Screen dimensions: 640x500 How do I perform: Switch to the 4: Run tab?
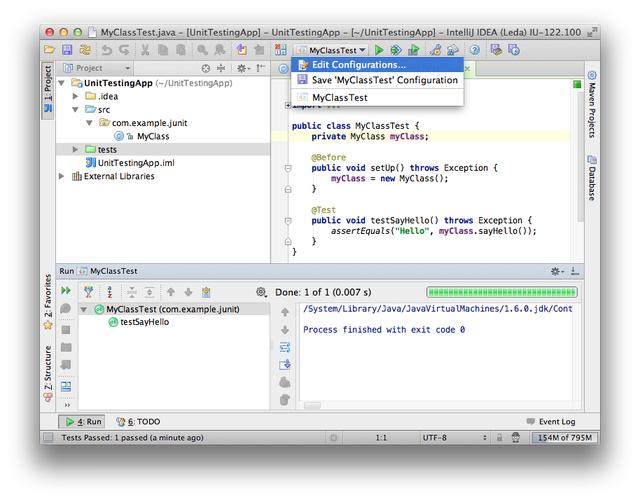[x=82, y=422]
